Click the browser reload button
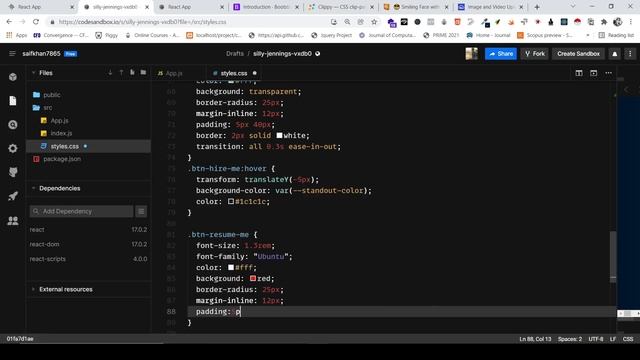 (36, 22)
